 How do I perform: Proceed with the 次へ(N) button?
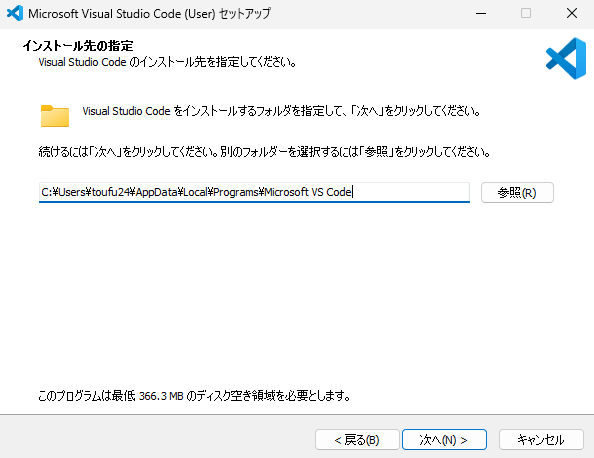click(x=444, y=439)
